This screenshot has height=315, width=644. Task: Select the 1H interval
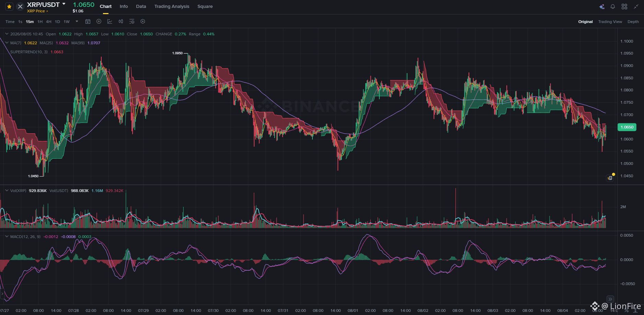click(x=40, y=22)
